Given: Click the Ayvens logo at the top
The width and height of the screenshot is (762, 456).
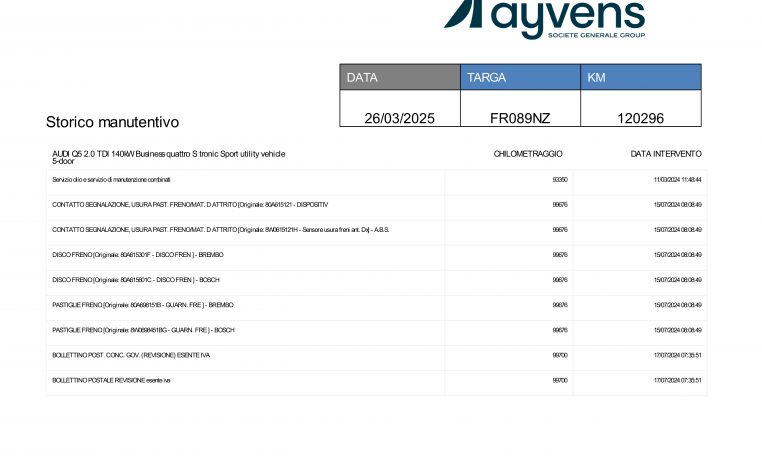Looking at the screenshot, I should click(x=544, y=16).
